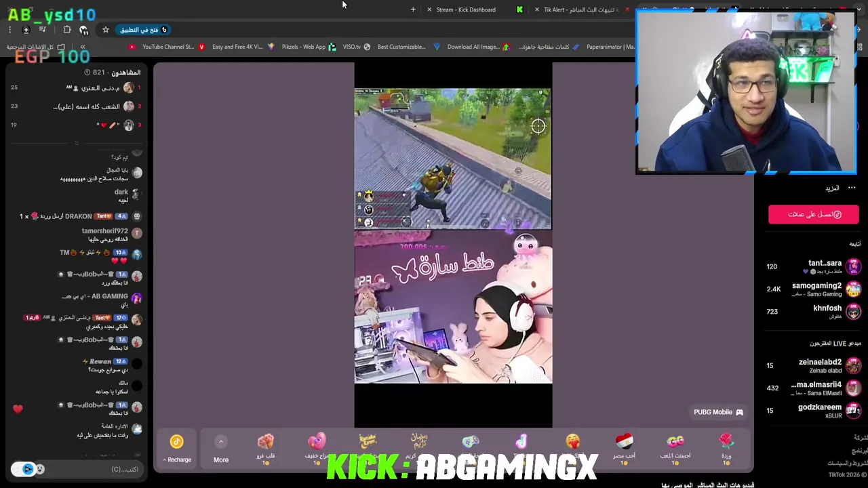Open godzkareem suggested live
The image size is (868, 488).
[x=814, y=411]
